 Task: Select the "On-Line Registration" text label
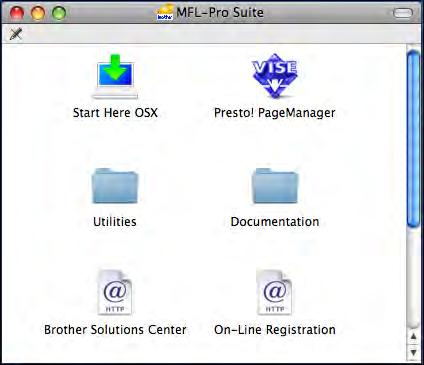coord(275,330)
